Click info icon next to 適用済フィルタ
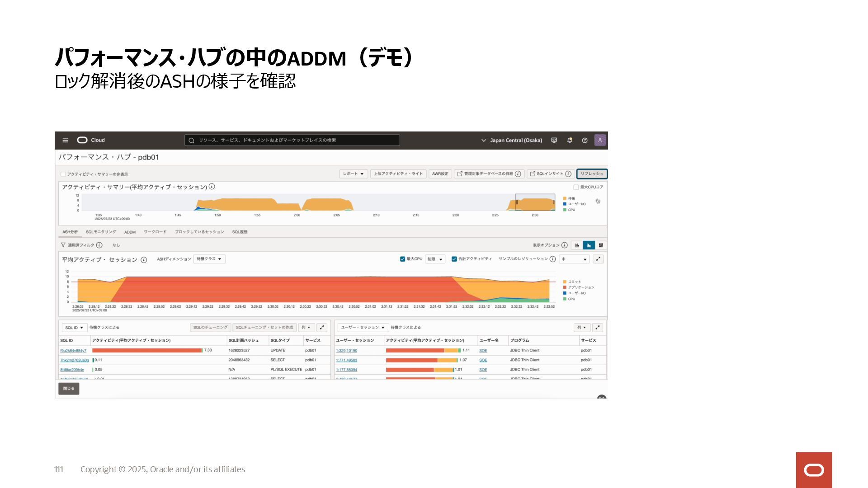Viewport: 868px width, 488px height. 99,245
